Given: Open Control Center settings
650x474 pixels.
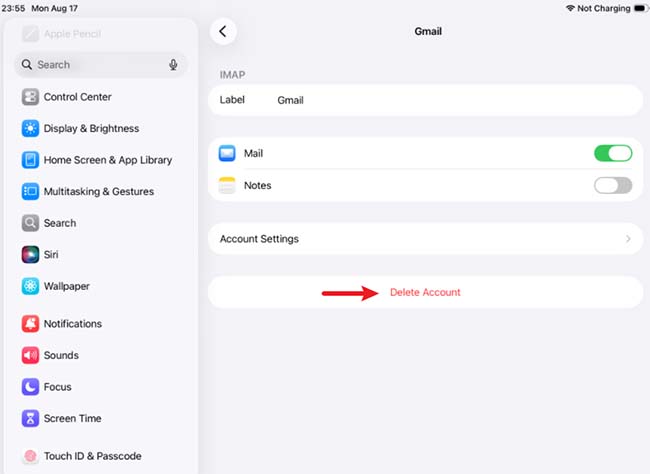Looking at the screenshot, I should 78,97.
